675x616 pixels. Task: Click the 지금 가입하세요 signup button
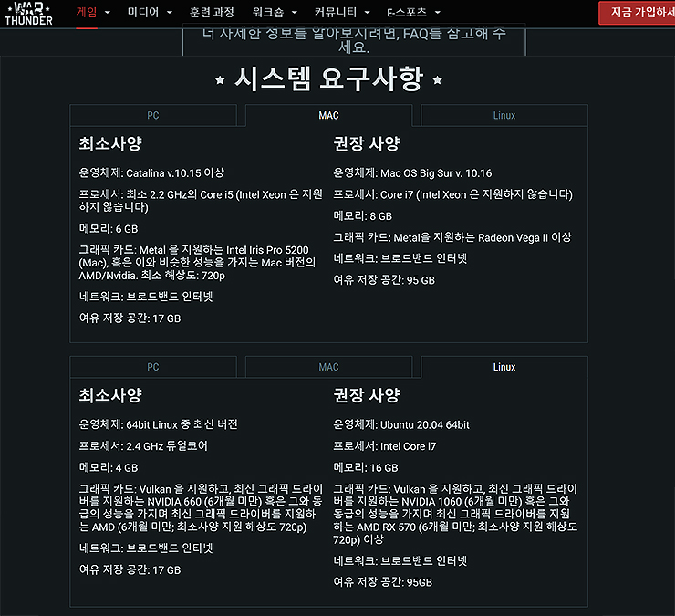tap(637, 13)
